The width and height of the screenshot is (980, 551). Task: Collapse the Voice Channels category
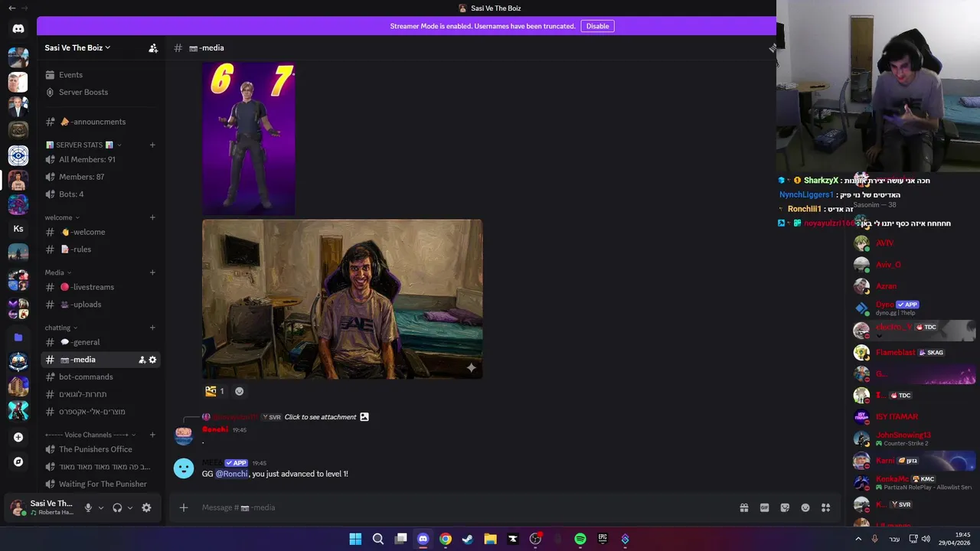[x=89, y=435]
